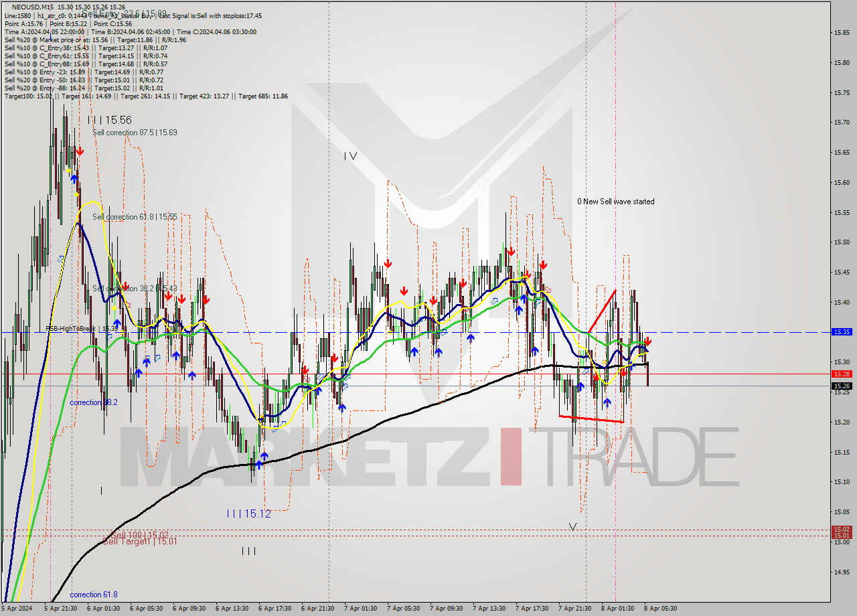Select the 'Sell 100 | 15.02' label

pos(140,535)
